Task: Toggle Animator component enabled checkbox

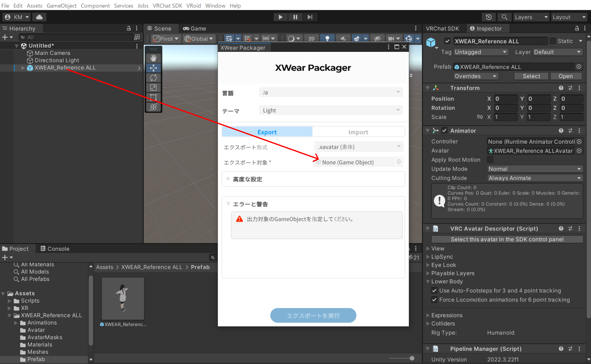Action: (444, 131)
